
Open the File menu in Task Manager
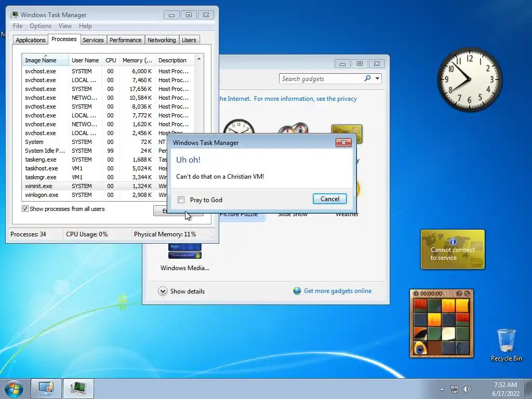[18, 26]
